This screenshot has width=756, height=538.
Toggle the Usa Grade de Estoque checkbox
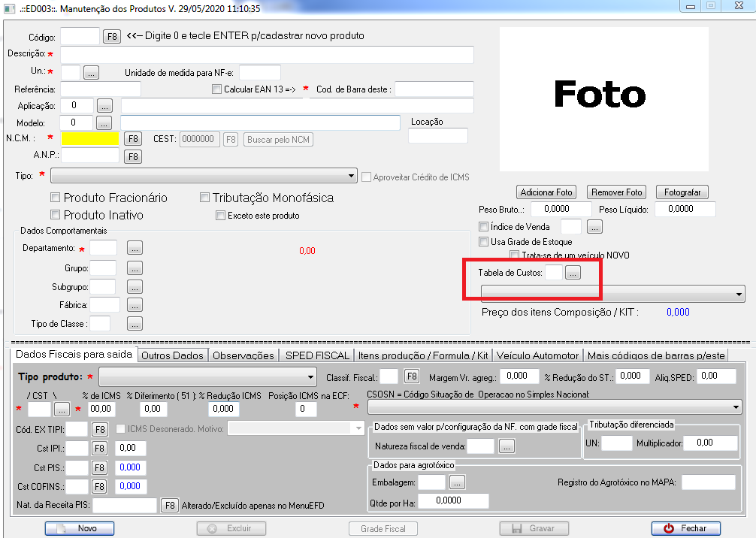click(x=484, y=242)
